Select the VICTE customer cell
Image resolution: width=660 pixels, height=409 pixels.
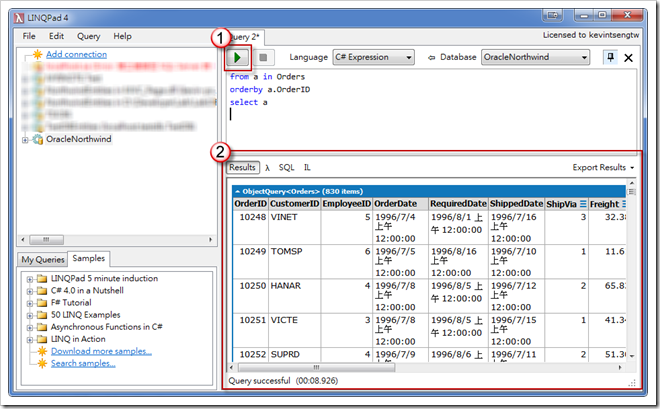point(295,330)
